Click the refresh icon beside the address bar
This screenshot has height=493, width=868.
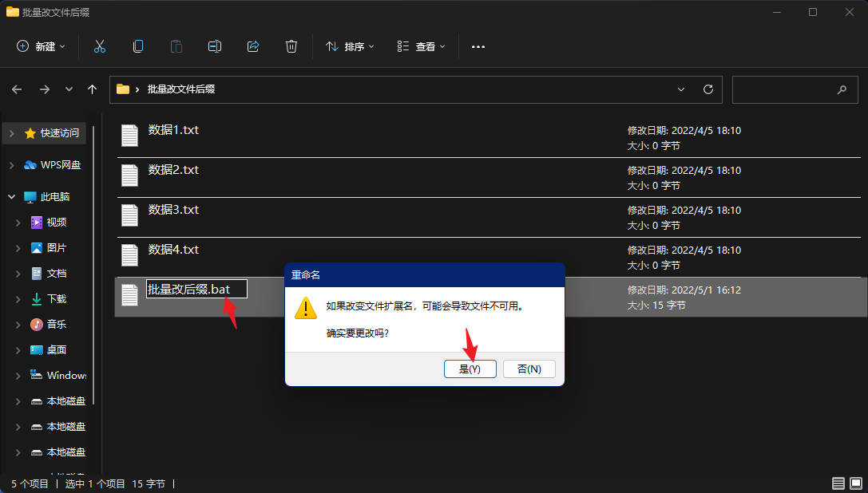(707, 89)
